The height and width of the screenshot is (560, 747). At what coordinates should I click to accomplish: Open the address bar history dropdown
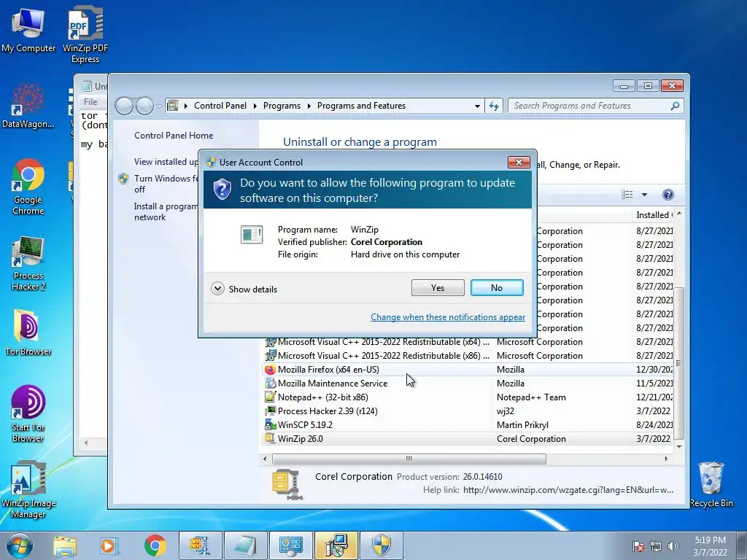pos(477,106)
